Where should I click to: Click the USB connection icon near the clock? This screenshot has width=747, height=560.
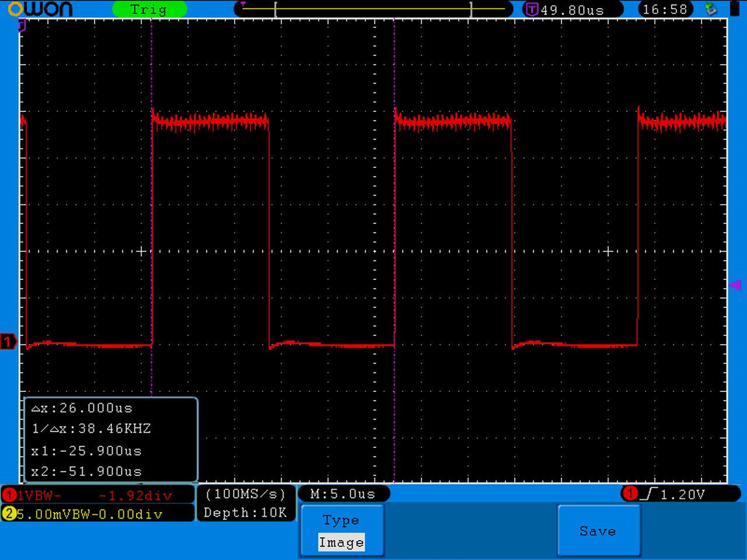coord(710,9)
